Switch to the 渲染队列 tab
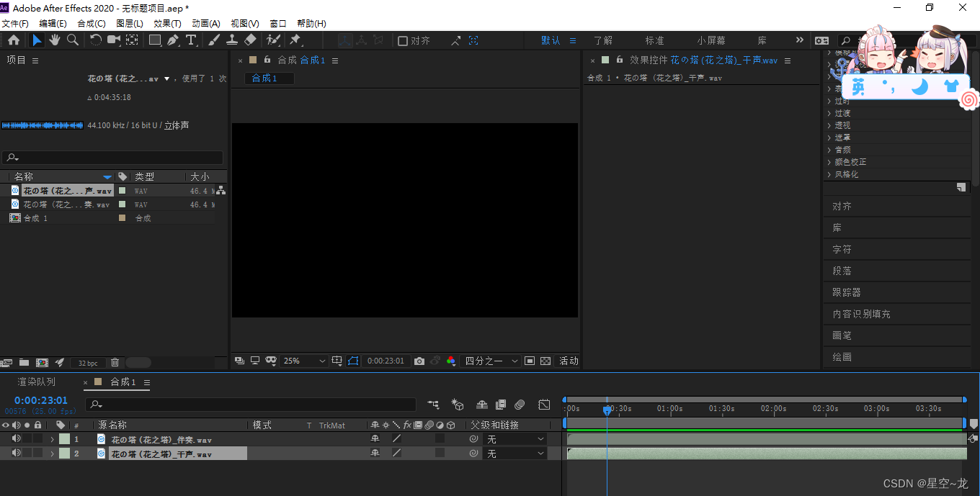This screenshot has height=496, width=980. [36, 382]
